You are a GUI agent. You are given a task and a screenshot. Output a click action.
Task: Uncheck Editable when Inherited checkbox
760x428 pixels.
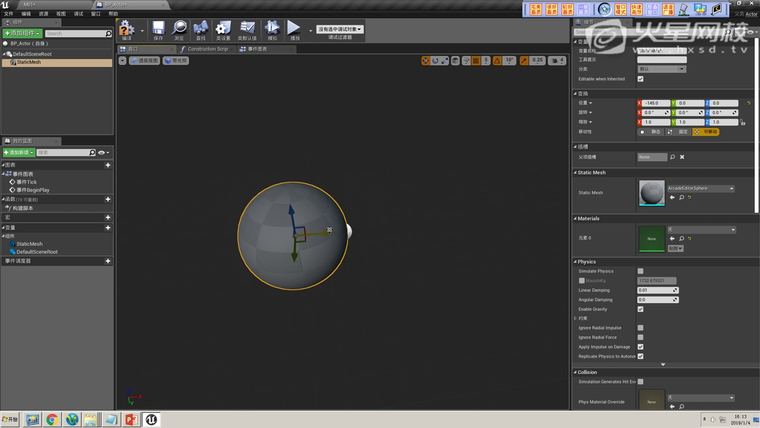[x=640, y=79]
